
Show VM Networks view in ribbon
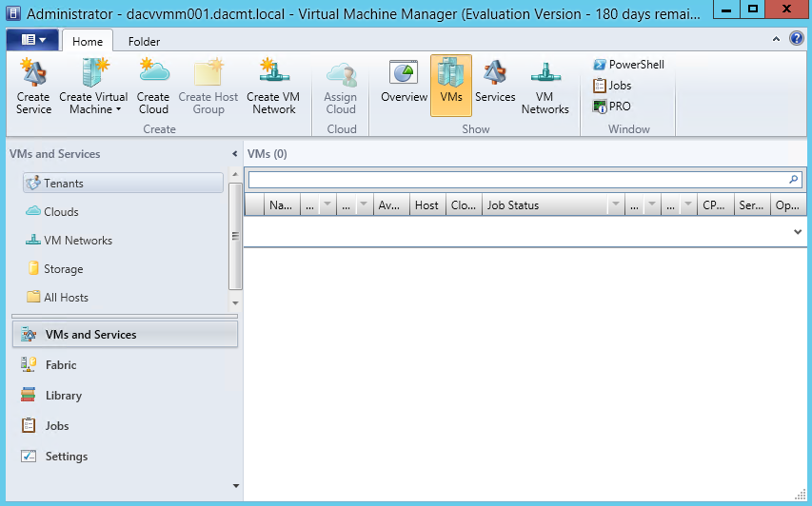coord(545,86)
